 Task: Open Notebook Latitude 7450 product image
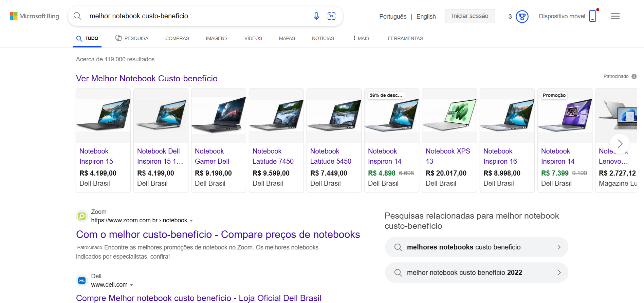coord(276,115)
